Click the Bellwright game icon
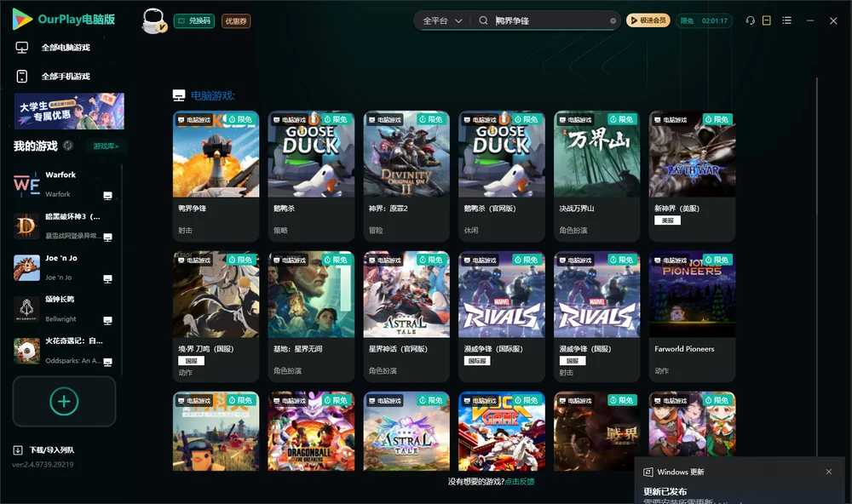This screenshot has width=852, height=504. [x=26, y=310]
